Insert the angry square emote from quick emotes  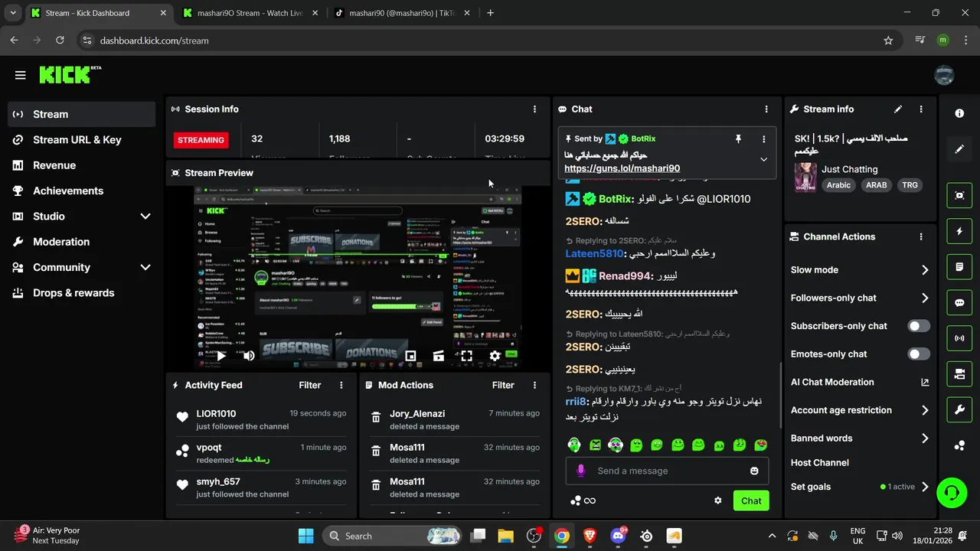coord(595,445)
